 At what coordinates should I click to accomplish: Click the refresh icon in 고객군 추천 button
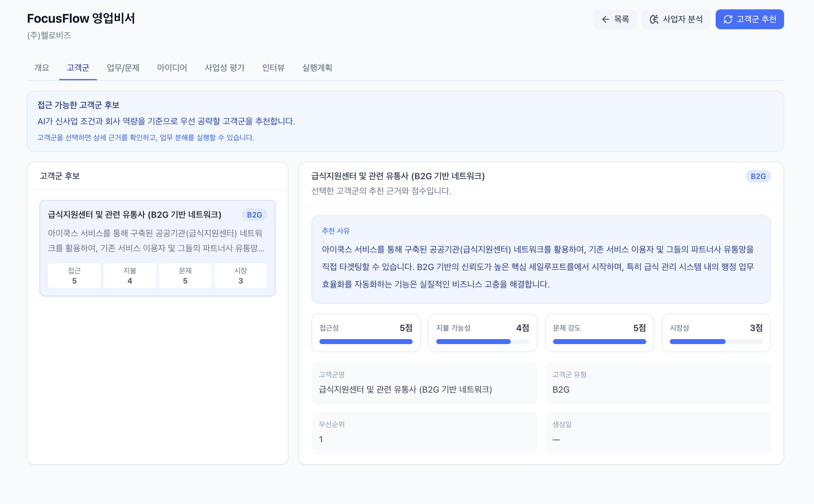(x=728, y=19)
